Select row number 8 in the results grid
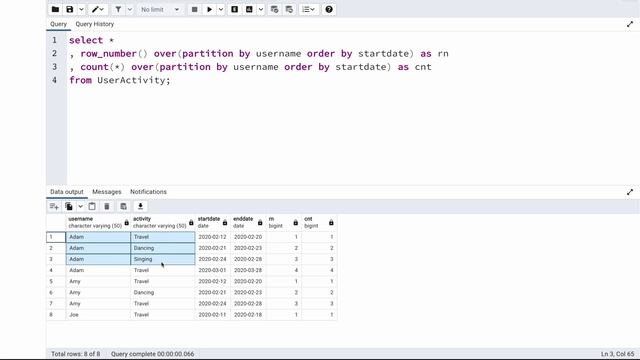The image size is (640, 360). [56, 315]
